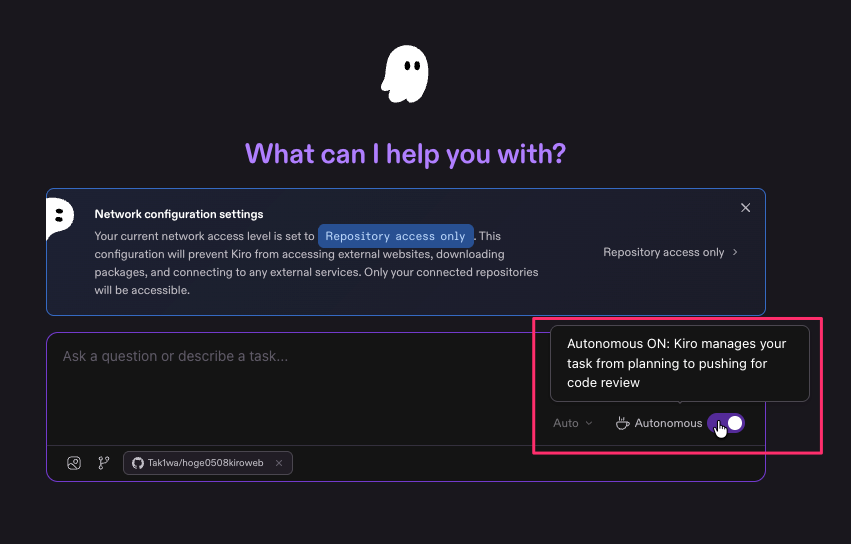Click the Kiro ghost logo

click(405, 74)
